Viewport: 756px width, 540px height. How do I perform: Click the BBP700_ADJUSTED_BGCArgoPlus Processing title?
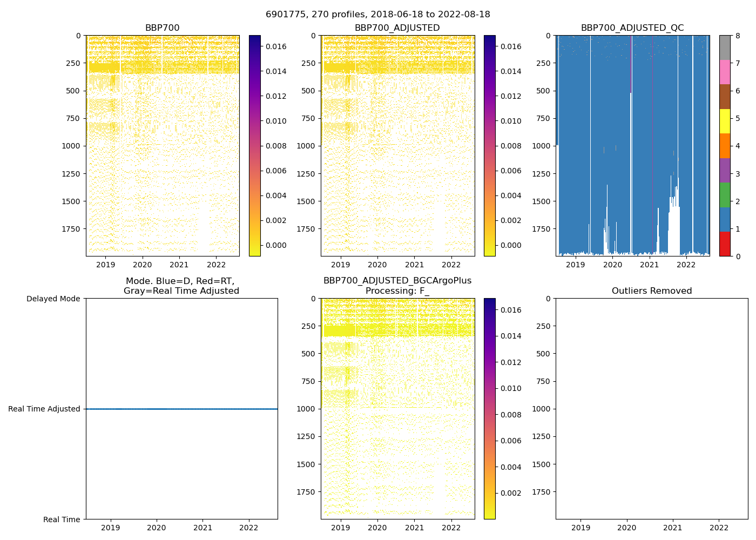pos(397,286)
